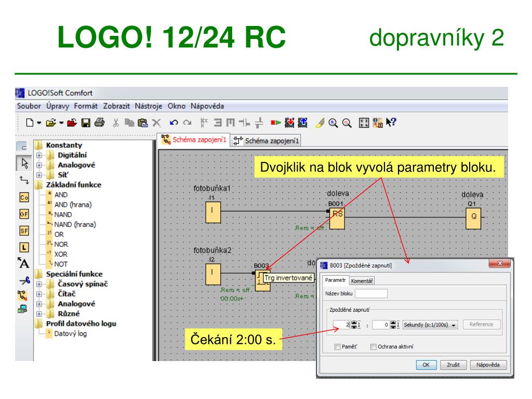
Task: Open the Zobrazit menu
Action: [116, 106]
